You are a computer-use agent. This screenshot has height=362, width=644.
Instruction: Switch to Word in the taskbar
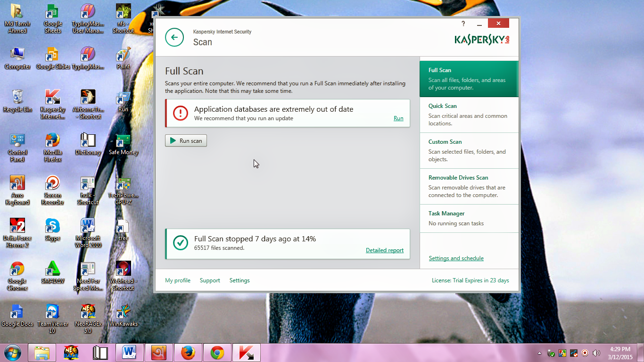(130, 353)
